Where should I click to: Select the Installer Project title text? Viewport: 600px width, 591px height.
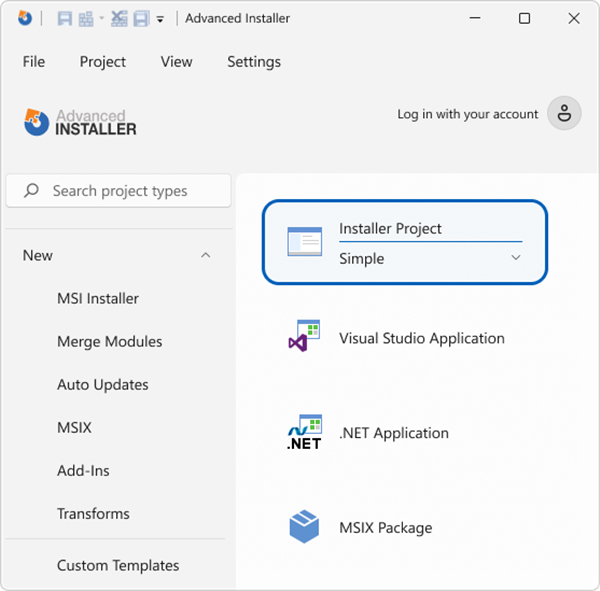(x=390, y=229)
